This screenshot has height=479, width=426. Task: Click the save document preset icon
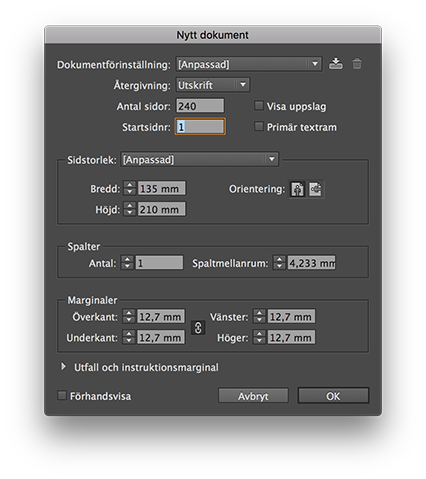pyautogui.click(x=335, y=63)
